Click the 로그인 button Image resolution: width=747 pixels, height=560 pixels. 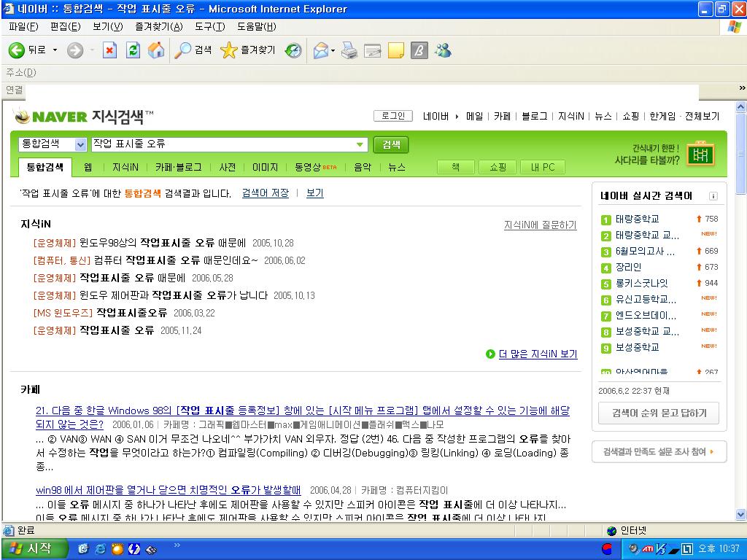[x=393, y=116]
